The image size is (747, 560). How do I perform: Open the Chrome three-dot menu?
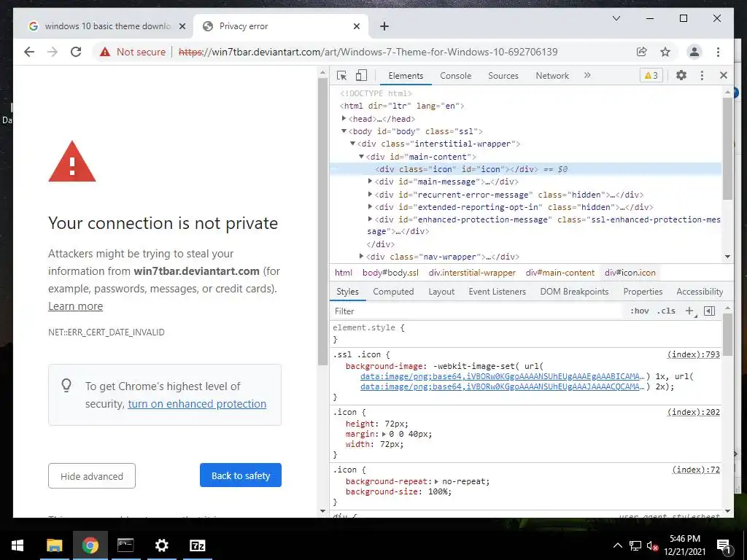pos(718,52)
